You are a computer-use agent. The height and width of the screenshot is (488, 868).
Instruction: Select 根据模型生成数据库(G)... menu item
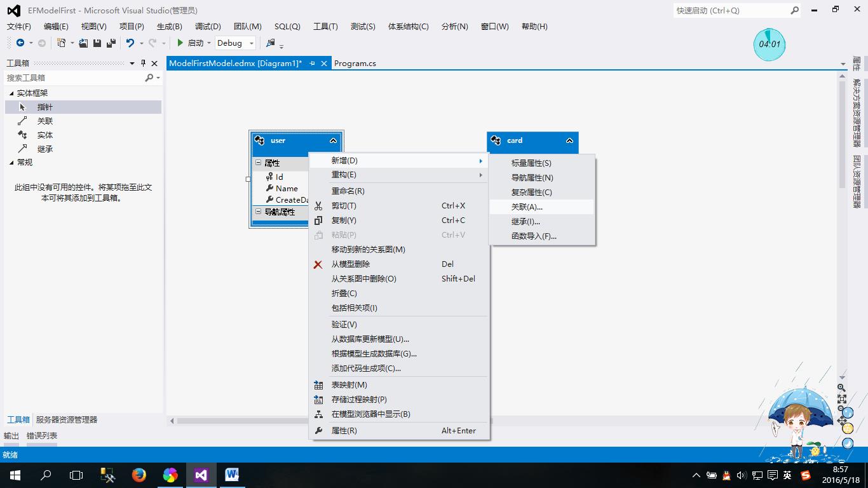pos(399,353)
